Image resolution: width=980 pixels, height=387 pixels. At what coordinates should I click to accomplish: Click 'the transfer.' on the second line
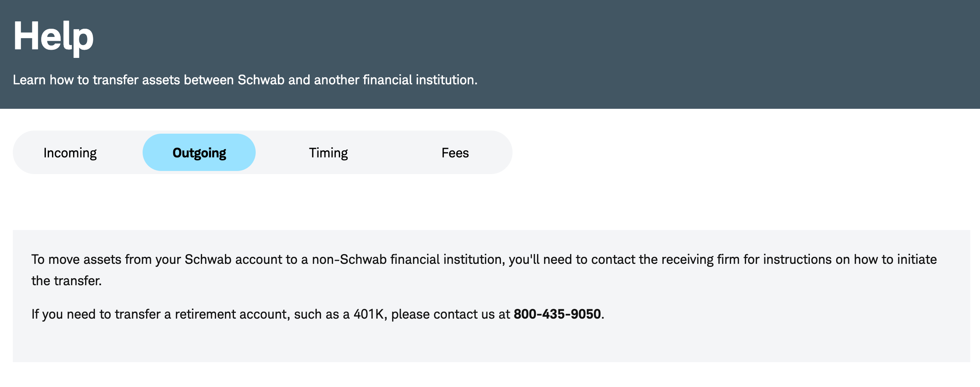click(x=66, y=281)
